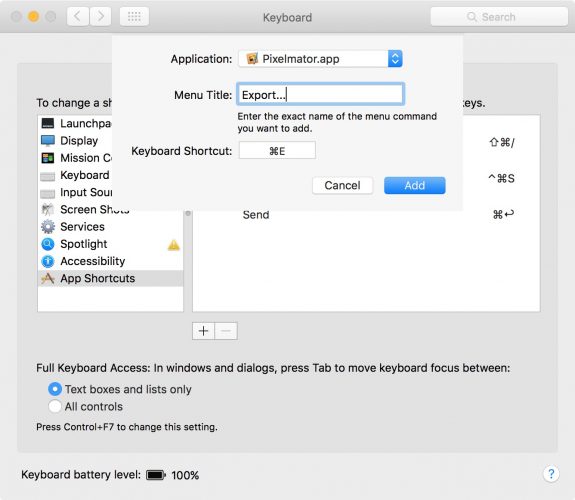Click into the Menu Title text field
Image resolution: width=575 pixels, height=500 pixels.
click(x=321, y=95)
